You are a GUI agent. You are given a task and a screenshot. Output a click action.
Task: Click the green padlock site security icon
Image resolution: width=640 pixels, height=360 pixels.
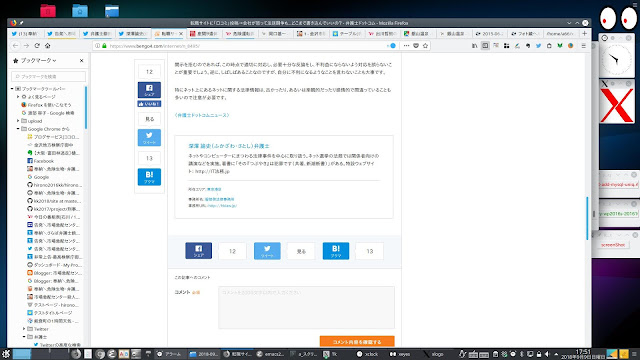(x=104, y=46)
